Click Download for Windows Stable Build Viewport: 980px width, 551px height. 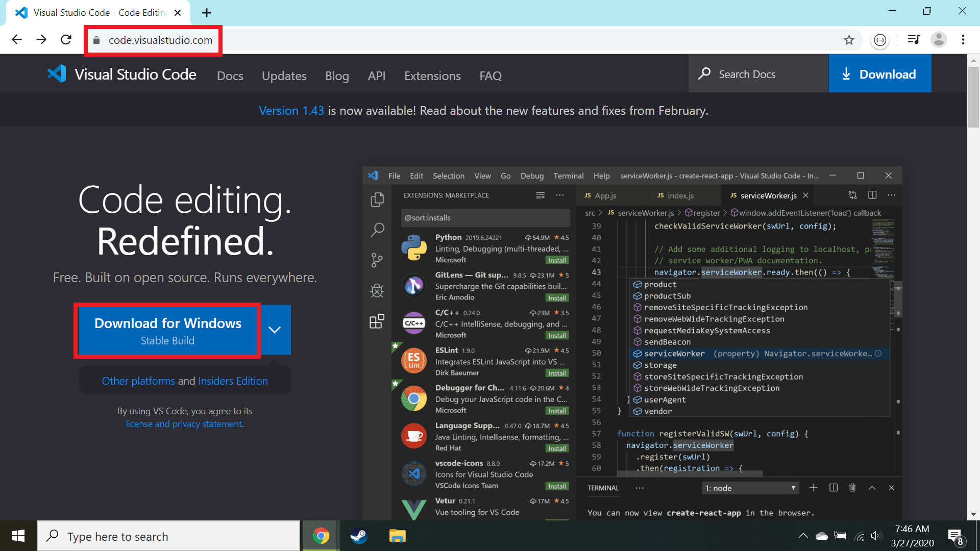[x=167, y=331]
